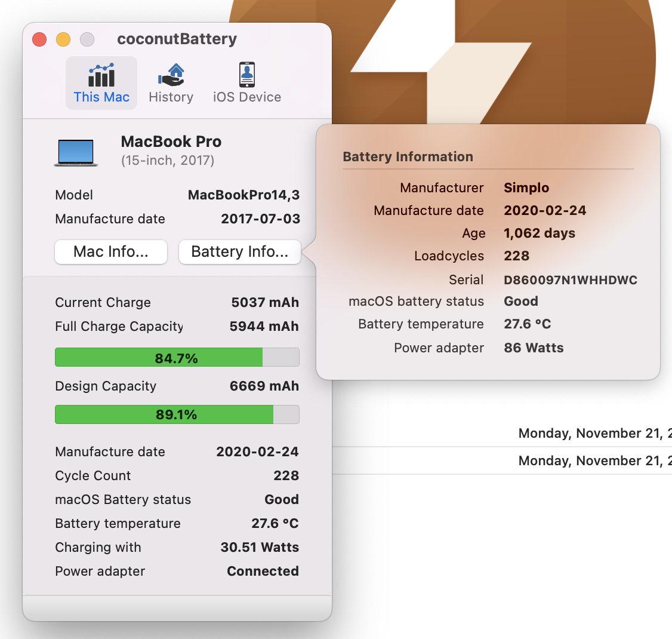The height and width of the screenshot is (639, 672).
Task: Select the Simplo manufacturer value
Action: (526, 188)
